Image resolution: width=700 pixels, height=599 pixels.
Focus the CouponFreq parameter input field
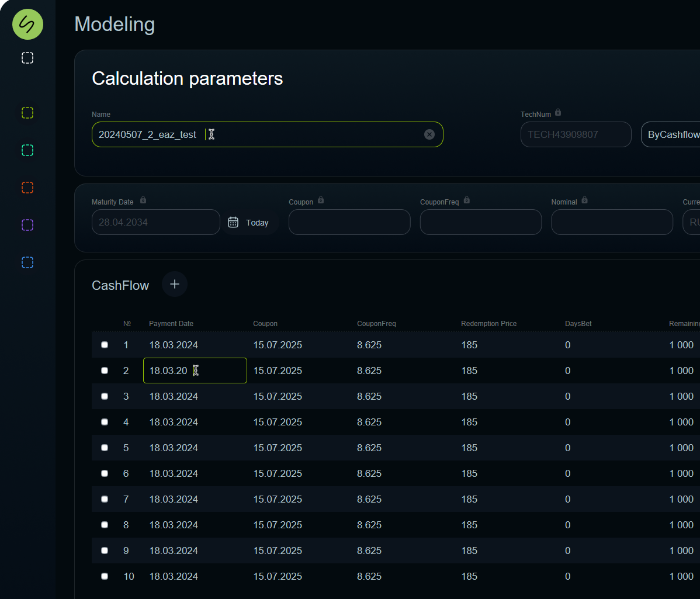(x=480, y=222)
